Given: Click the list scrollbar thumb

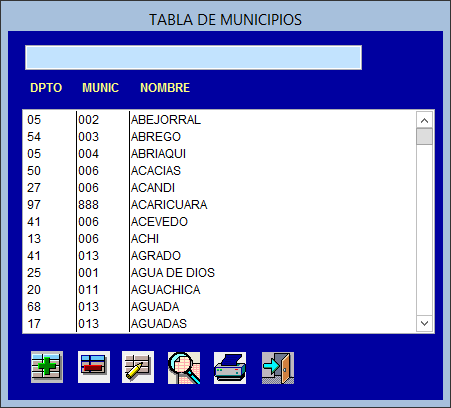Looking at the screenshot, I should pos(424,137).
